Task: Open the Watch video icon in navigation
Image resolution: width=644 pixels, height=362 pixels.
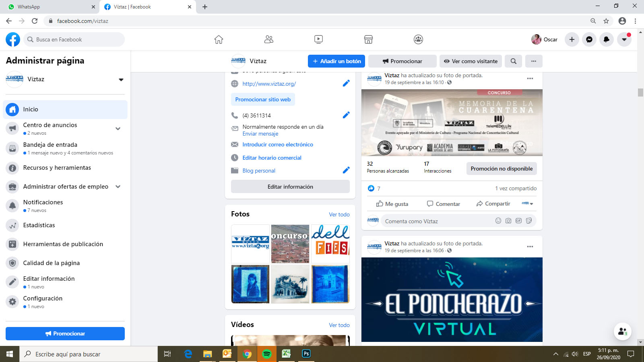Action: click(x=318, y=39)
